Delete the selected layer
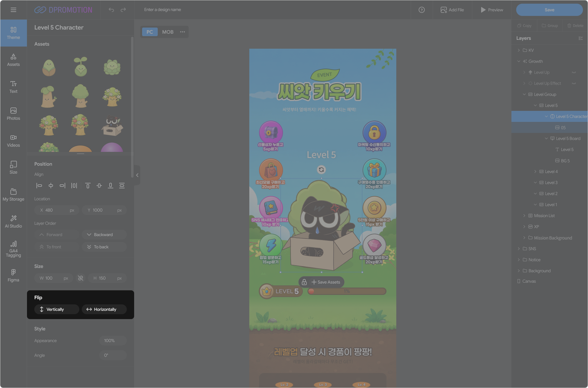The width and height of the screenshot is (588, 388). click(575, 26)
